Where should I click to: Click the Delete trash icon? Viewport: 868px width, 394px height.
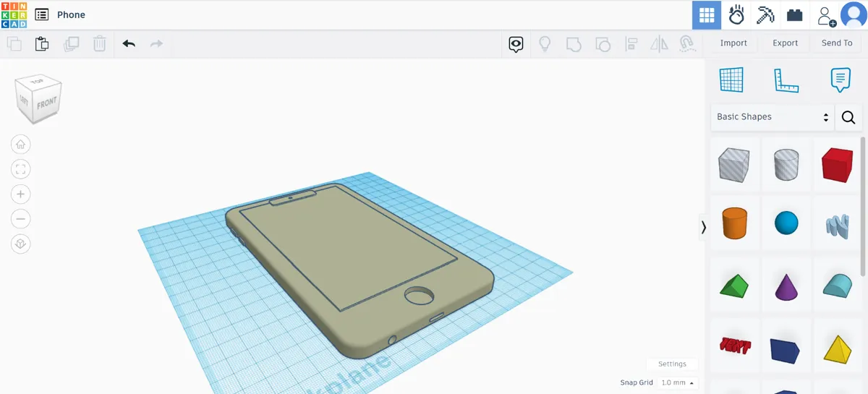point(100,44)
